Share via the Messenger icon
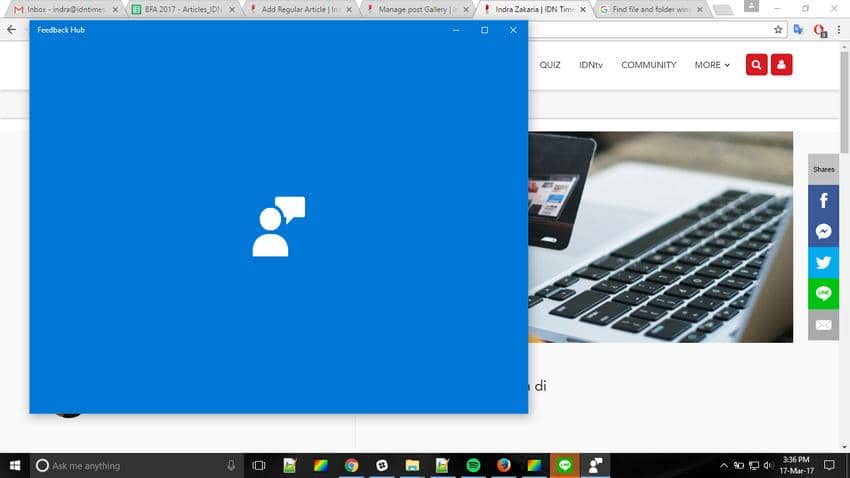850x478 pixels. (x=823, y=232)
